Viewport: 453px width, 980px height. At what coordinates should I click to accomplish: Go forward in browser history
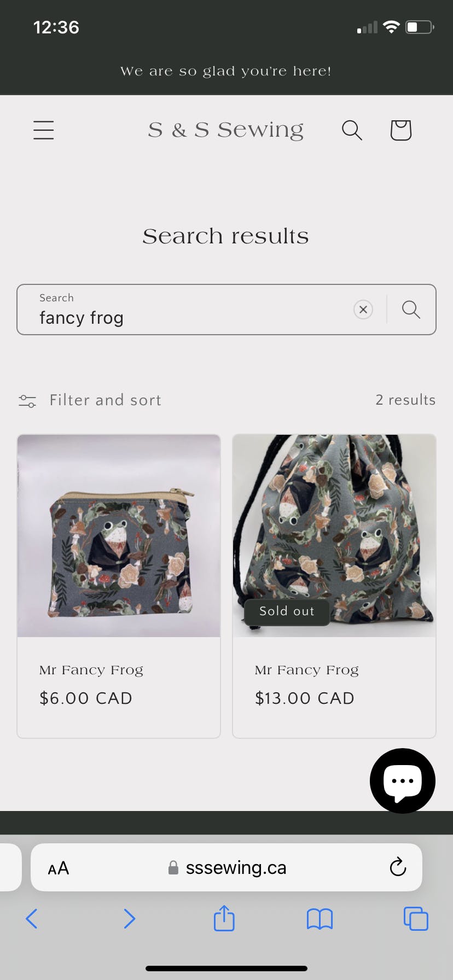(129, 919)
